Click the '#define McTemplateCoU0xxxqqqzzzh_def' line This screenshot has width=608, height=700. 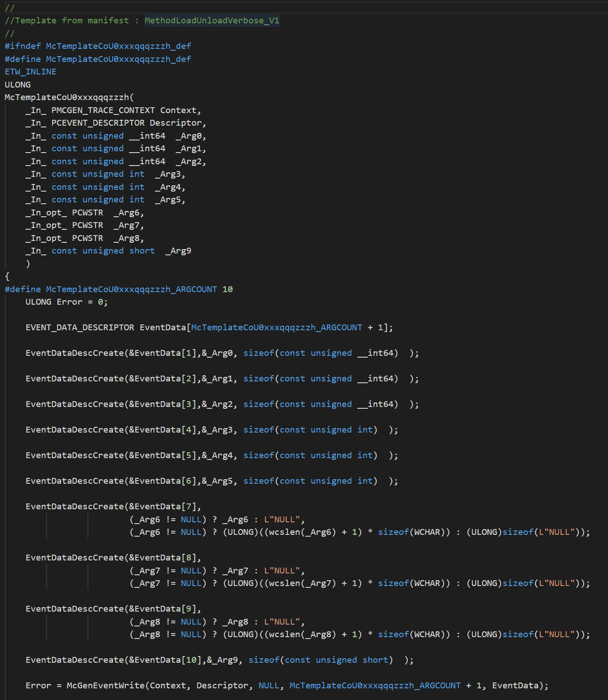pos(98,59)
